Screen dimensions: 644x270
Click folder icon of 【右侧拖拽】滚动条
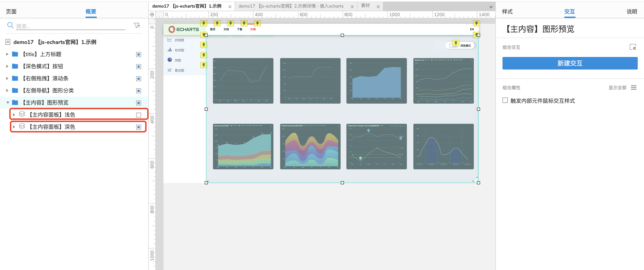coord(15,78)
